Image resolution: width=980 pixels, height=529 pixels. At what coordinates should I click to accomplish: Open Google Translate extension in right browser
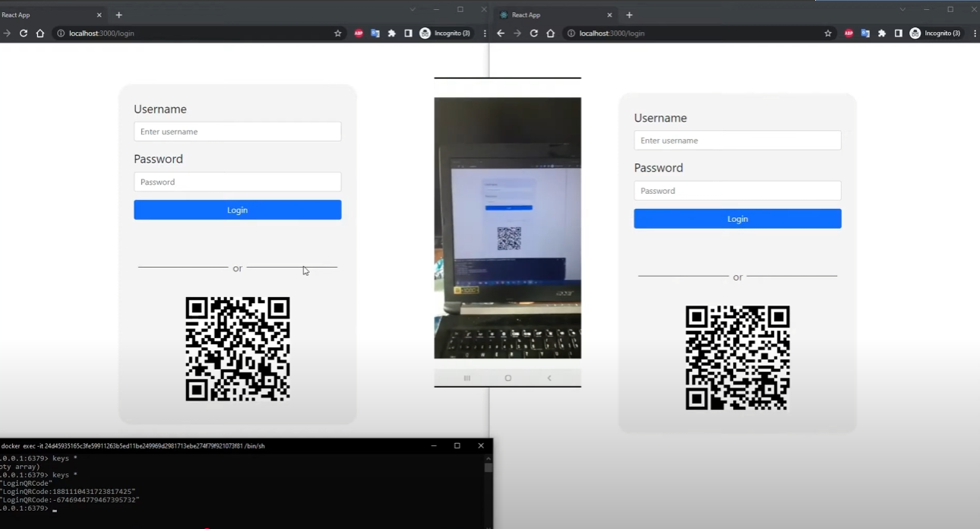pos(865,33)
